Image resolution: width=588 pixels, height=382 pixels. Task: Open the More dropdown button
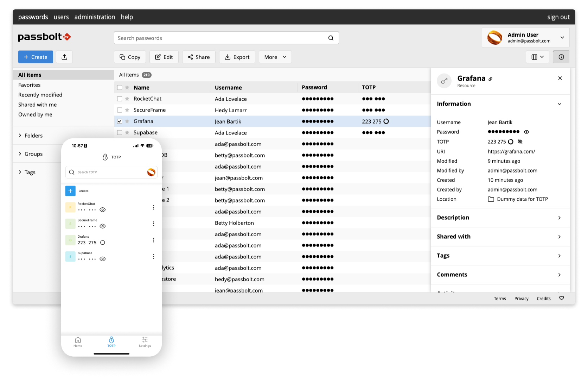(x=275, y=57)
